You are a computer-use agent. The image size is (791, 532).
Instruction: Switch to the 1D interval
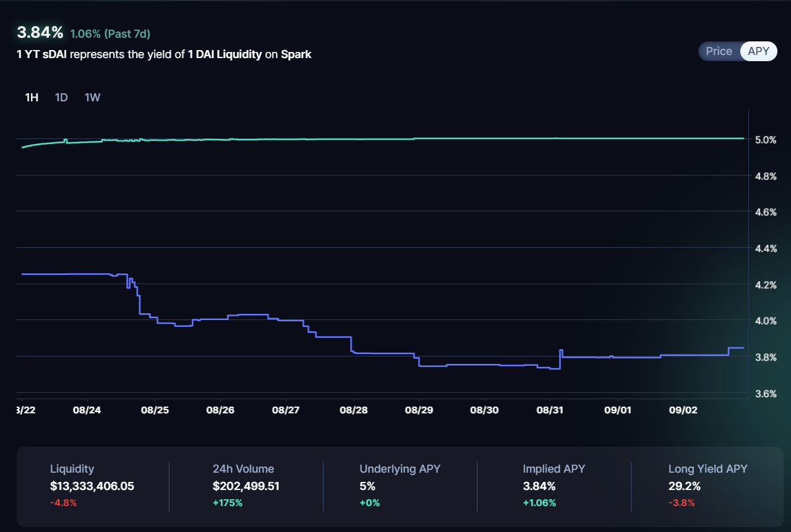[x=61, y=98]
